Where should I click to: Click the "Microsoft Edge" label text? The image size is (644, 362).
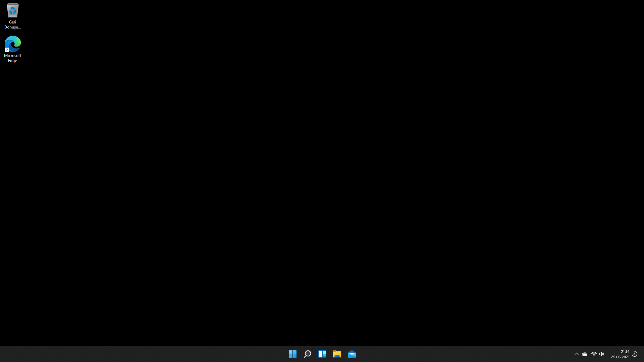13,58
